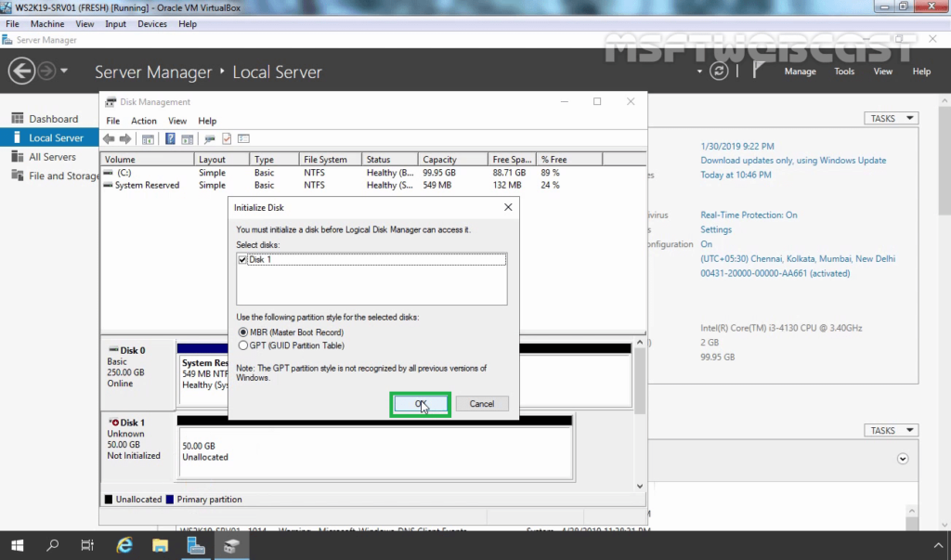Open the notifications flag in Server Manager
Viewport: 951px width, 560px height.
pyautogui.click(x=758, y=71)
